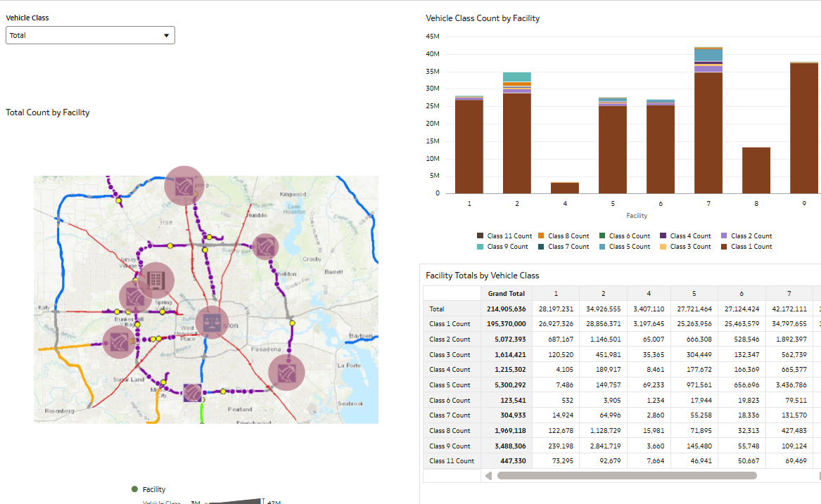The height and width of the screenshot is (504, 821).
Task: Click the grand total value 214,905,636
Action: coord(507,309)
